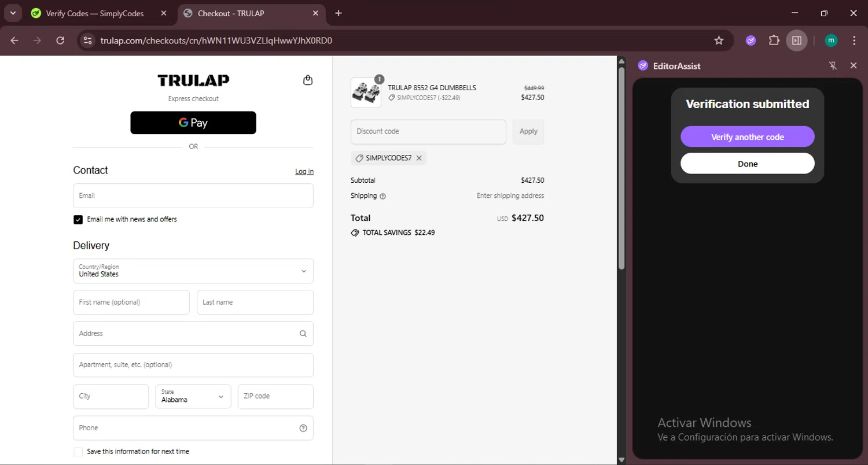Click the page vertical scrollbar thumb
The image size is (868, 465).
(621, 168)
